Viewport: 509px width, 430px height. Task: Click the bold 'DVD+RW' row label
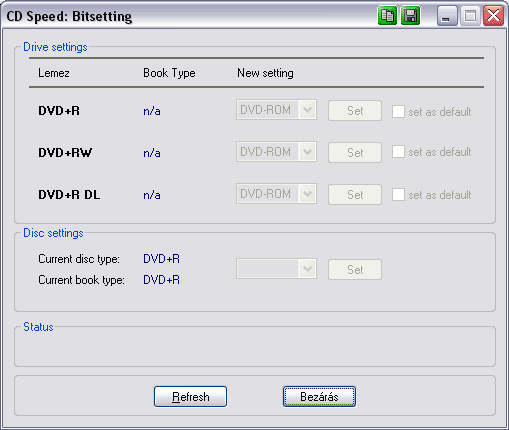click(65, 153)
